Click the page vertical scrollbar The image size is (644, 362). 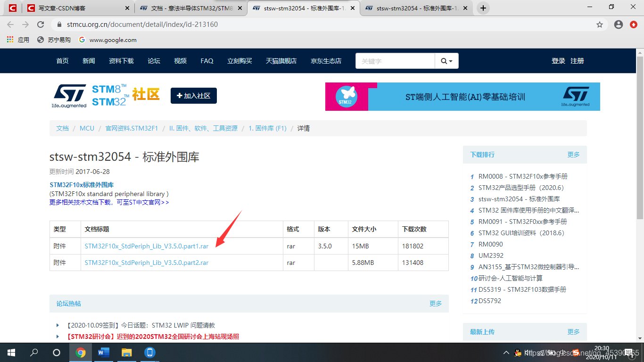click(x=640, y=138)
